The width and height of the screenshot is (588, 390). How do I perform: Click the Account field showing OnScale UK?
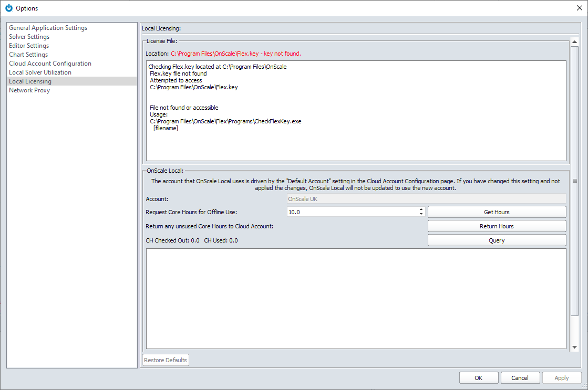tap(426, 199)
